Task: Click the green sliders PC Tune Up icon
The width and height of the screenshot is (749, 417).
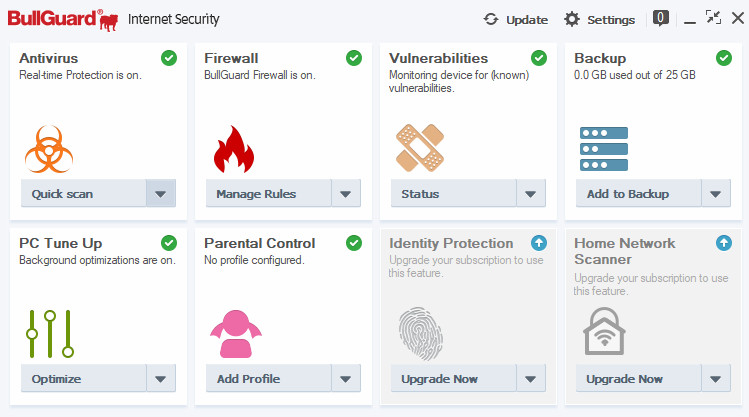Action: (50, 333)
